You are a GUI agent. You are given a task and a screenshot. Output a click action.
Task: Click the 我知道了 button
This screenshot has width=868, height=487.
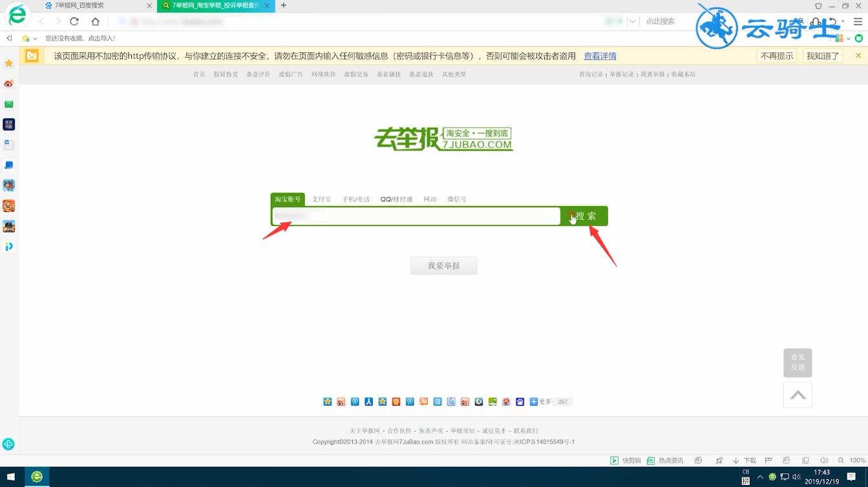point(822,56)
